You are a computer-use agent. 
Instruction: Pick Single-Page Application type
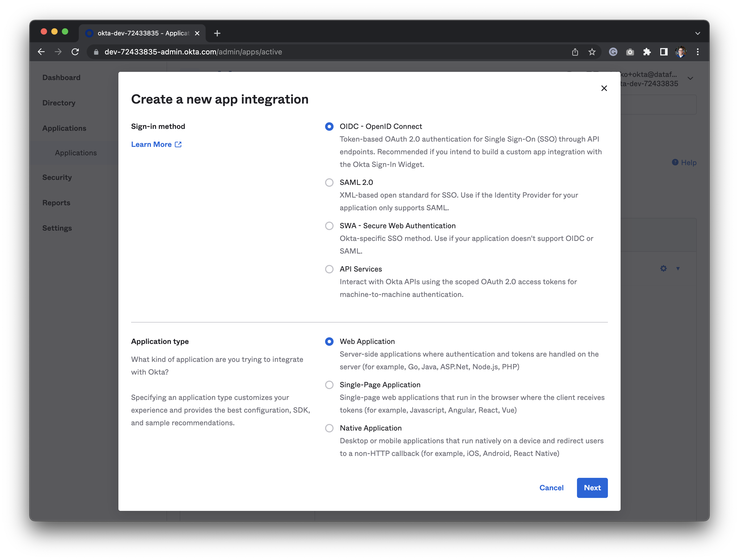tap(329, 385)
